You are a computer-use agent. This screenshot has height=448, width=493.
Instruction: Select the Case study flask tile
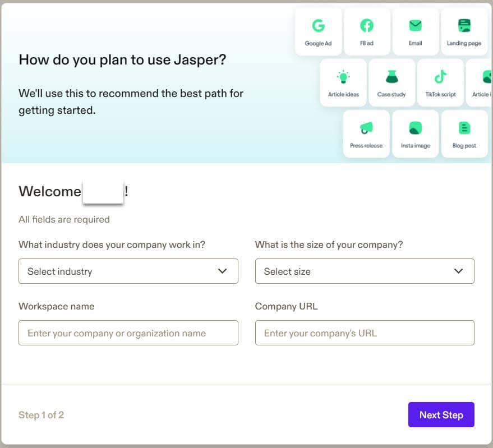tap(391, 82)
